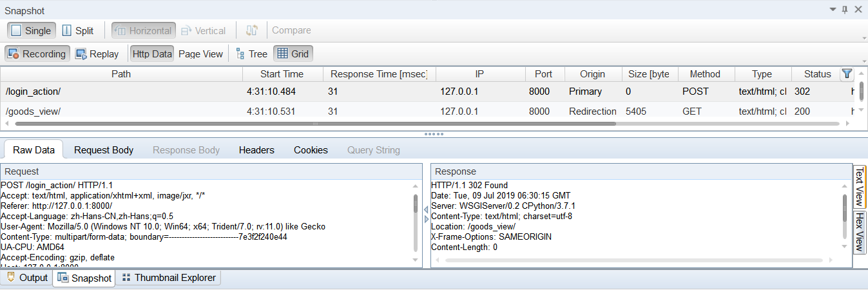
Task: Open the Snapshot panel options dropdown arrow
Action: [x=832, y=10]
